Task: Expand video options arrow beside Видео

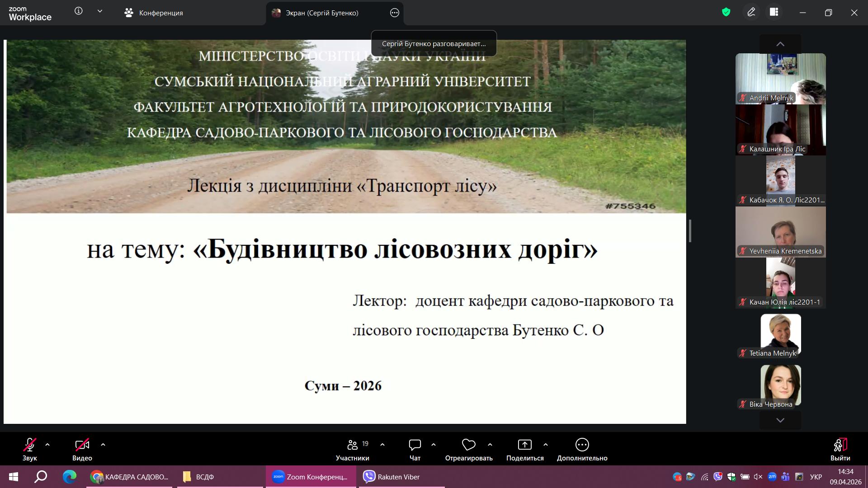Action: [103, 445]
